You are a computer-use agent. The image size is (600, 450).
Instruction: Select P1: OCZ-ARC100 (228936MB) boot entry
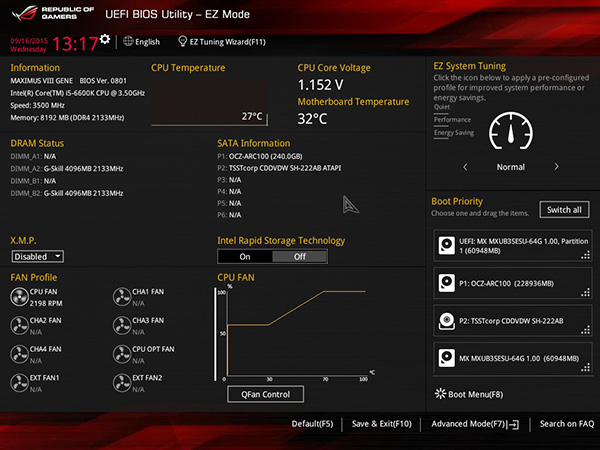512,283
